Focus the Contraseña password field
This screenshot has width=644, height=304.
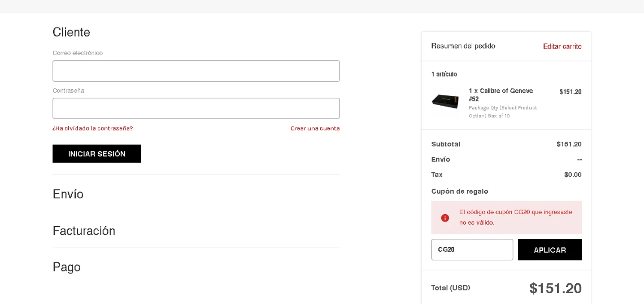[x=196, y=108]
